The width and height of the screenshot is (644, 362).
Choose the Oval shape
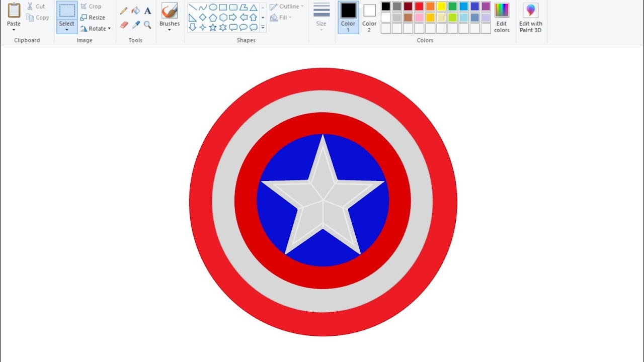(213, 7)
